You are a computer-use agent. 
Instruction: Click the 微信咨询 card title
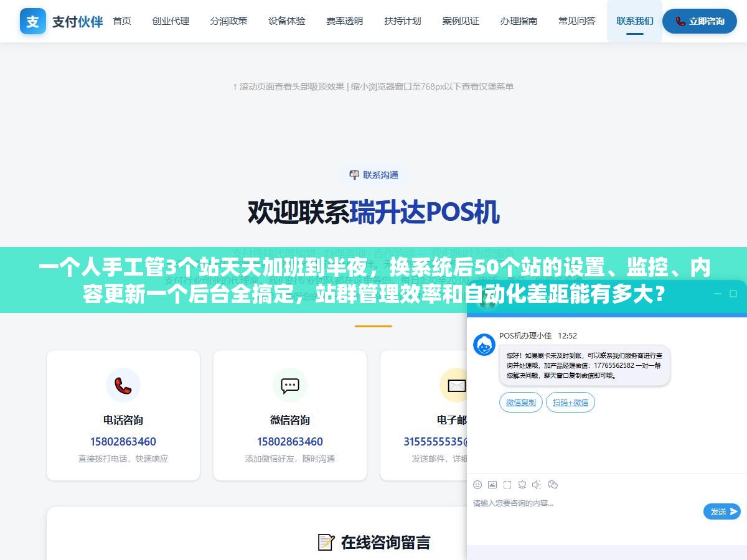(x=290, y=420)
